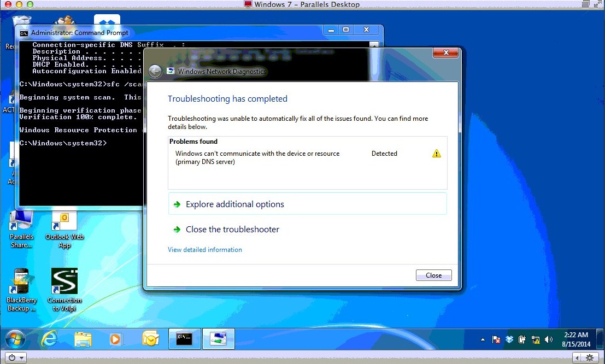The width and height of the screenshot is (605, 364).
Task: Minimize the Command Prompt window
Action: point(331,30)
